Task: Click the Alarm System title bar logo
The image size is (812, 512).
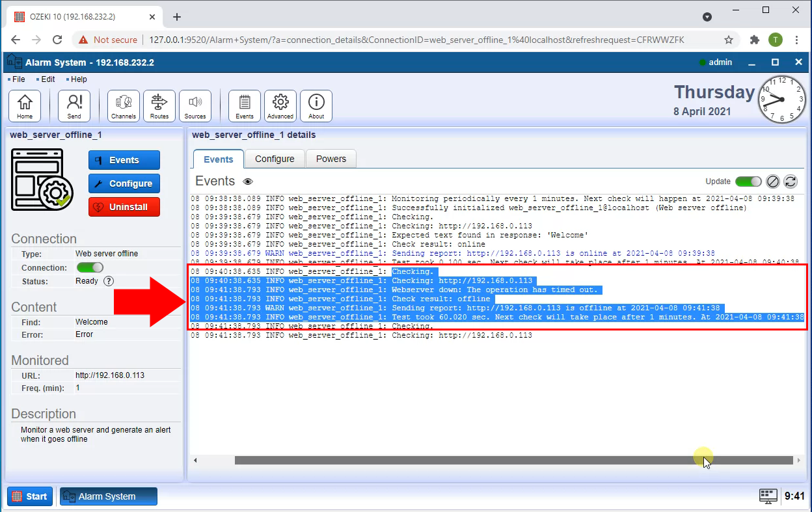Action: (x=14, y=62)
